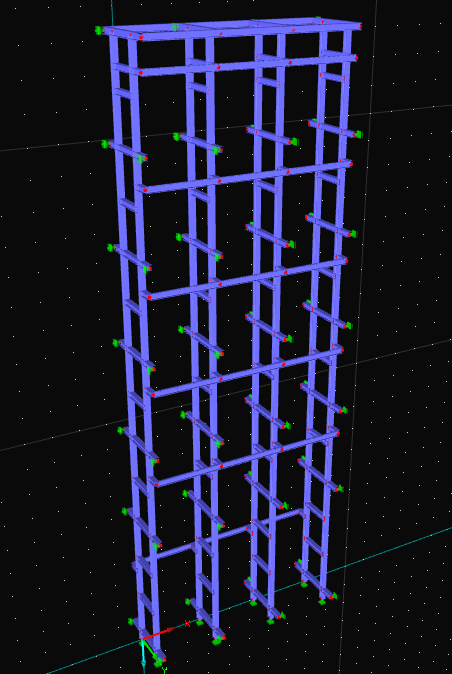This screenshot has width=452, height=674.
Task: Select red node at right end of top beam
Action: [x=360, y=27]
